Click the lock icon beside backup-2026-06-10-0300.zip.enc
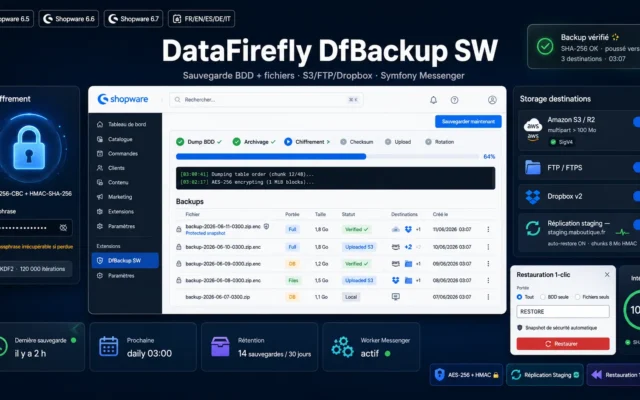The height and width of the screenshot is (400, 640). click(x=179, y=247)
